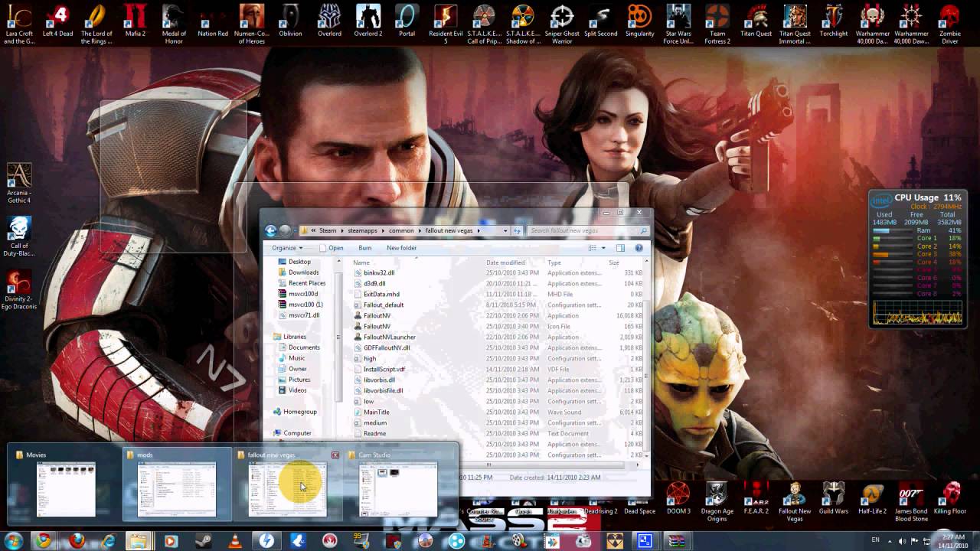Click the Firefox taskbar icon
Screen dimensions: 980x551
(x=77, y=541)
